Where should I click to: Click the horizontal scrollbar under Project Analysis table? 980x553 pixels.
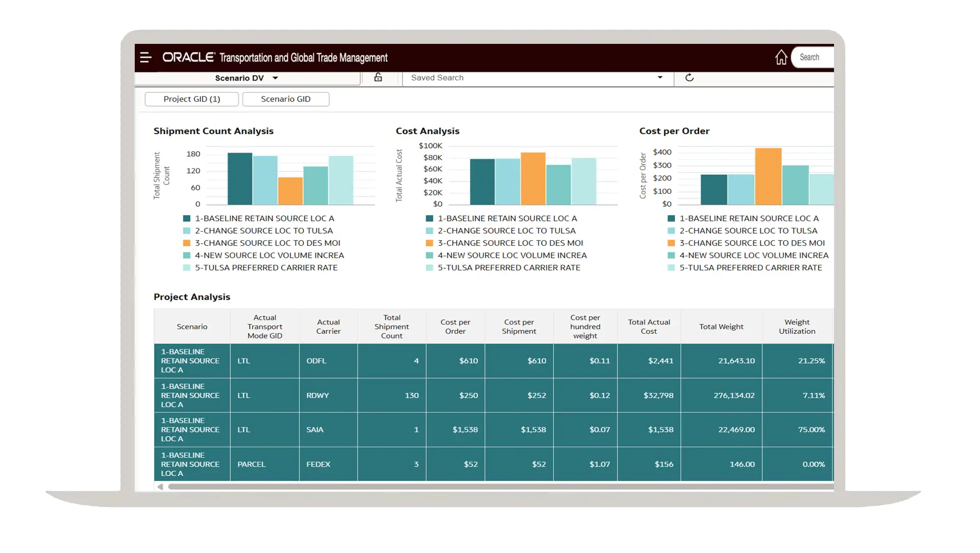[500, 487]
